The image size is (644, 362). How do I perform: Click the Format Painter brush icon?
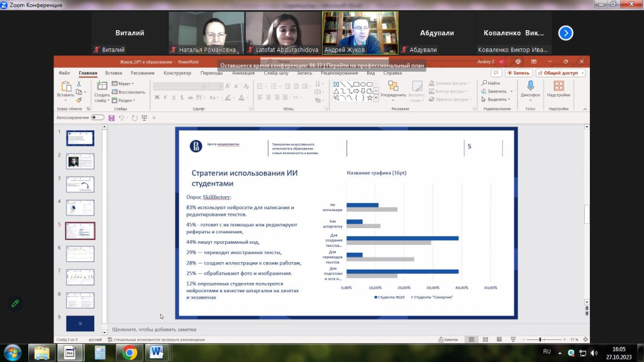pos(79,100)
